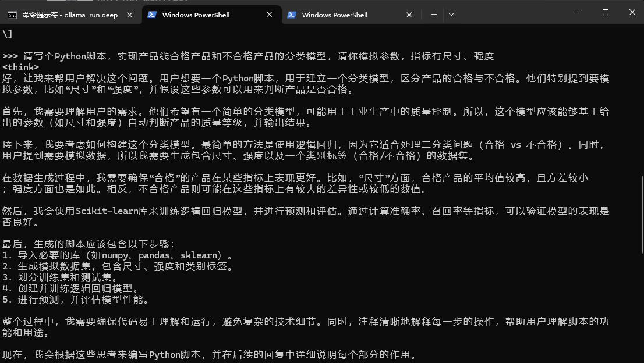Click the line '1. 导入必要的库'
The width and height of the screenshot is (644, 363).
click(x=118, y=255)
